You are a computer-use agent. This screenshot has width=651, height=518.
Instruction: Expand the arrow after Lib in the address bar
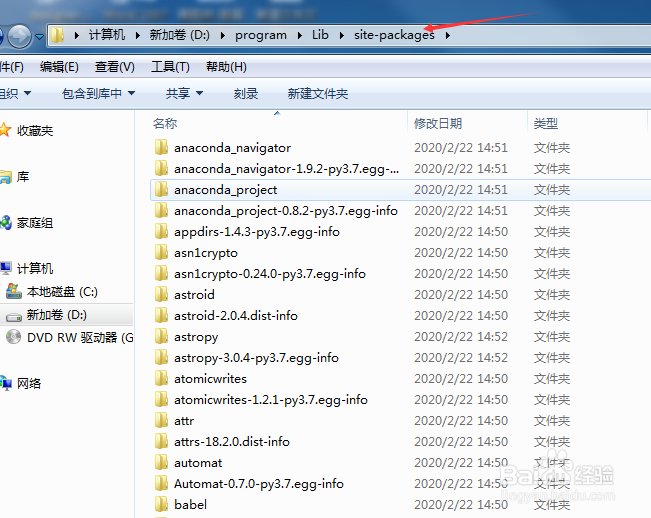pos(341,35)
